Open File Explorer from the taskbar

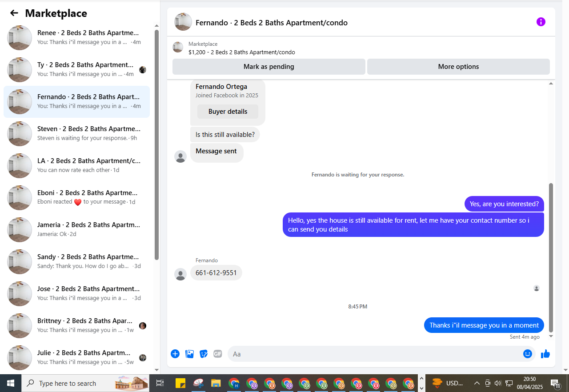click(x=216, y=383)
